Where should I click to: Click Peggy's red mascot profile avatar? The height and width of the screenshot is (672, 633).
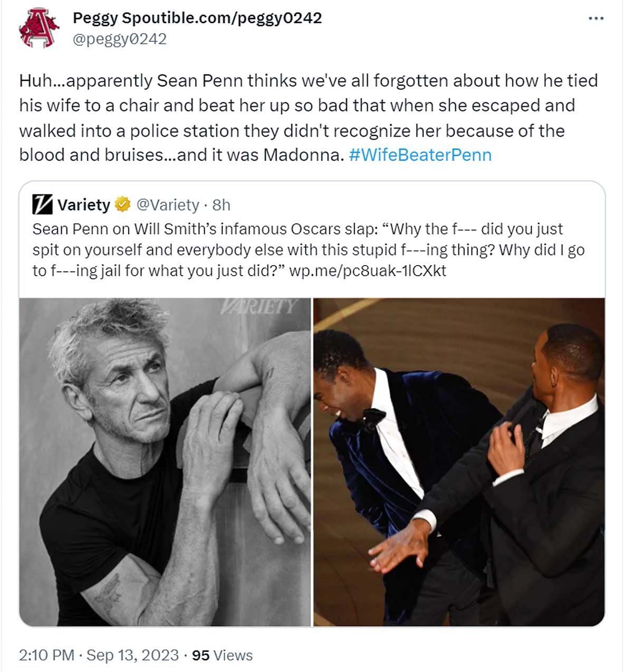point(37,28)
